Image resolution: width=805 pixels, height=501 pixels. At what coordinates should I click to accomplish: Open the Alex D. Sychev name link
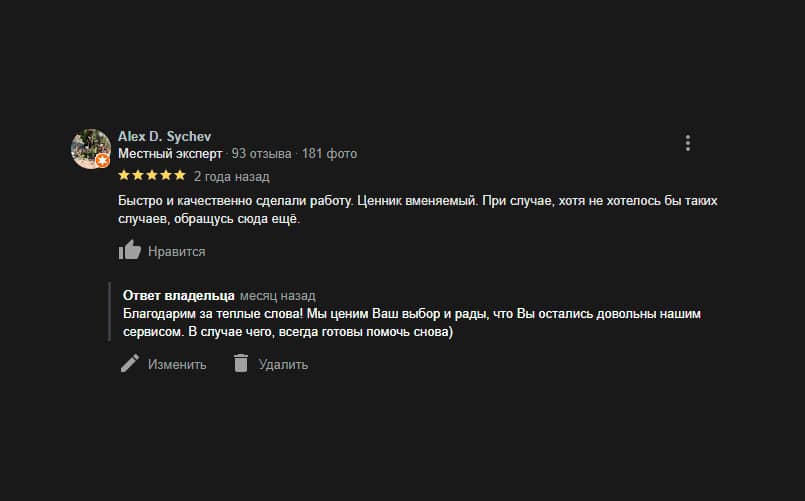tap(164, 136)
